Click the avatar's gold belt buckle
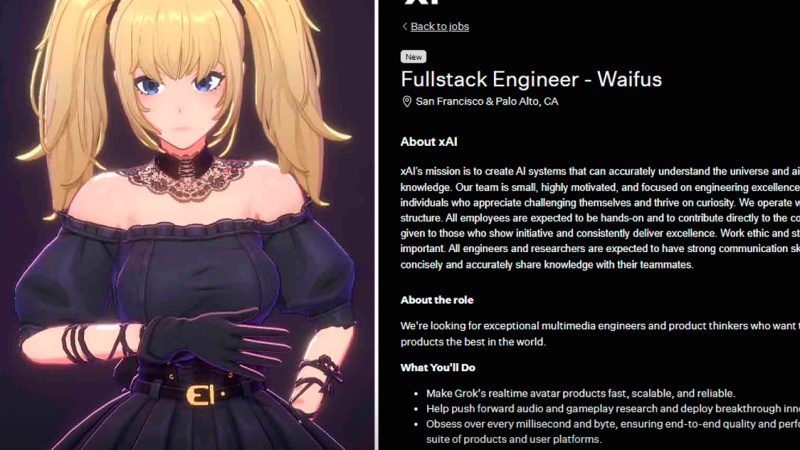Screen dimensions: 800x450 [x=203, y=395]
